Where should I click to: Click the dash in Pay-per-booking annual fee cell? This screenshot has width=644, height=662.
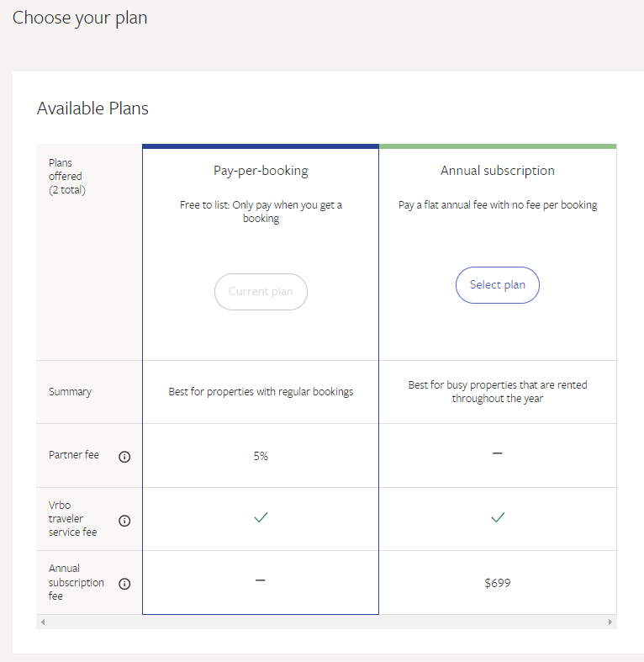261,580
